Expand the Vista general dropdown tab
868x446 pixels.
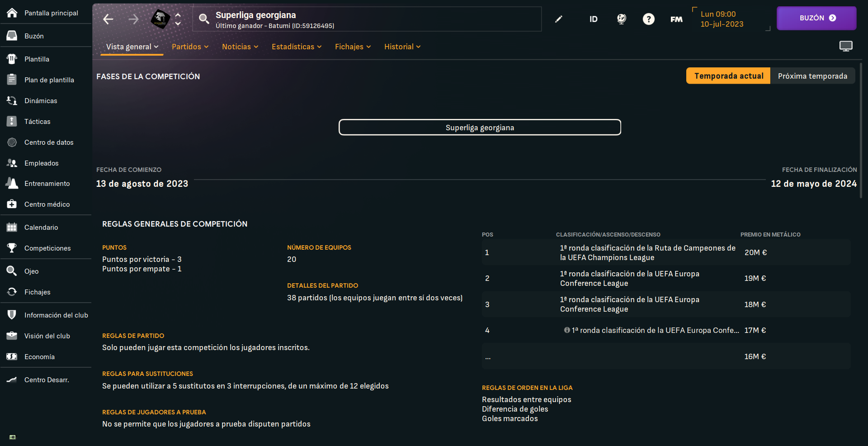click(132, 47)
